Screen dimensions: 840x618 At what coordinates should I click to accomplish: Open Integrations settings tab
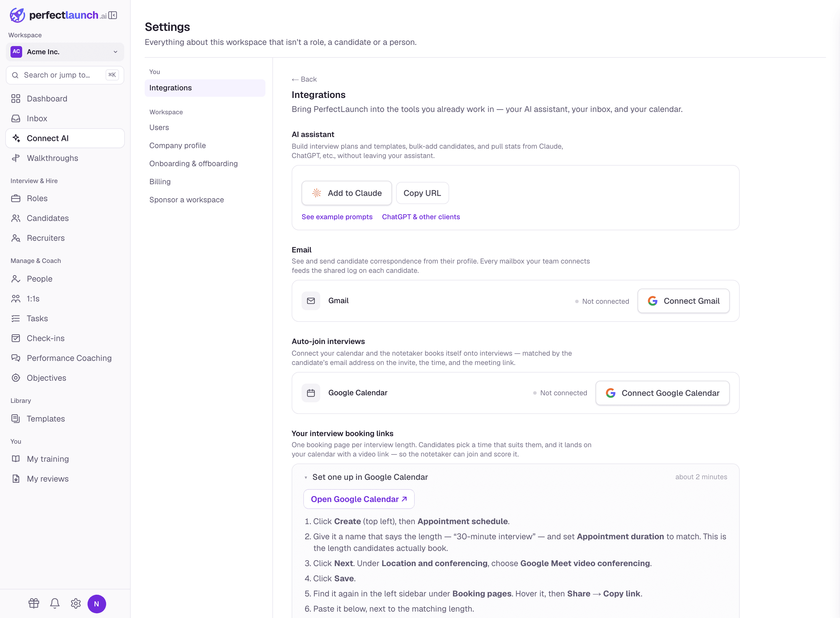point(205,88)
